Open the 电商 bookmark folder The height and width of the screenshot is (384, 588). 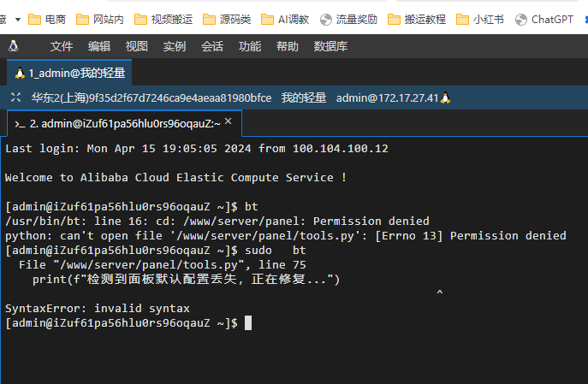pyautogui.click(x=47, y=19)
